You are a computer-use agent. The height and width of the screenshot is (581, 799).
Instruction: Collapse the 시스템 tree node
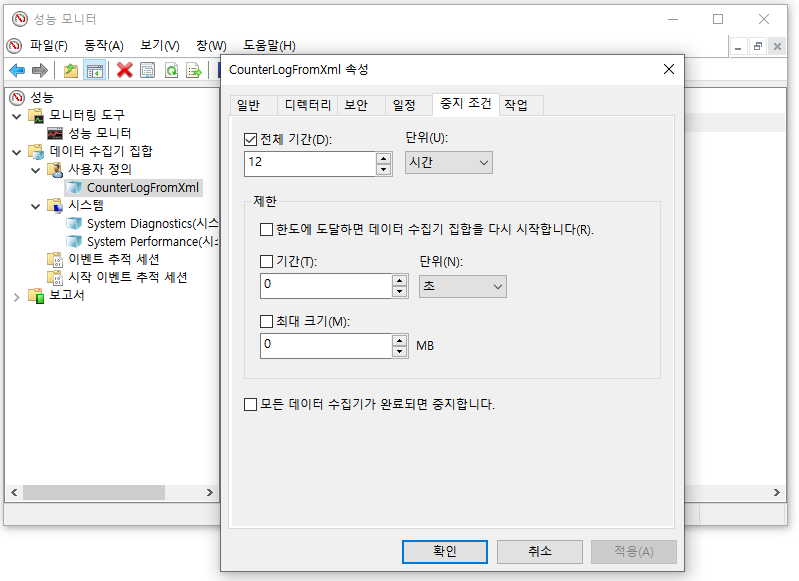click(36, 206)
